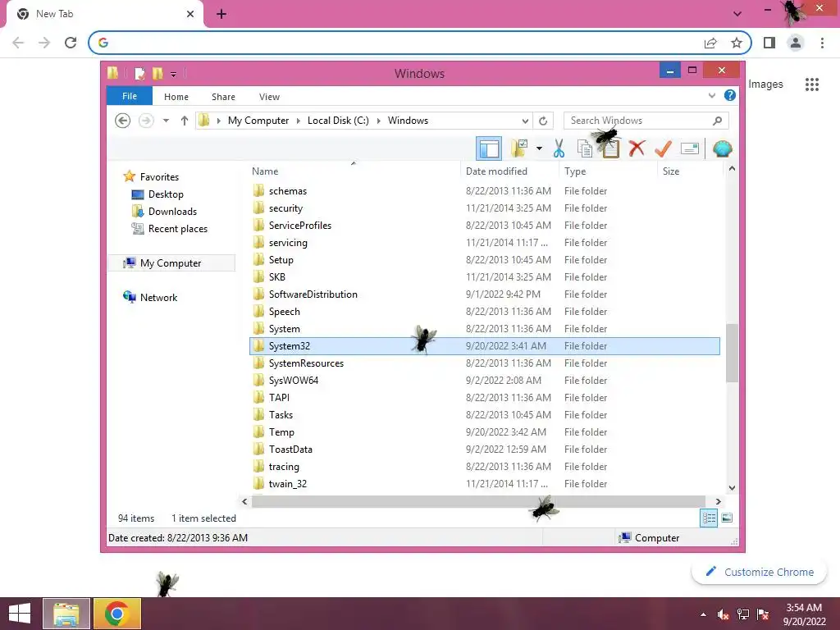
Task: Expand arrow after Local Disk (C:) breadcrumb
Action: click(379, 121)
